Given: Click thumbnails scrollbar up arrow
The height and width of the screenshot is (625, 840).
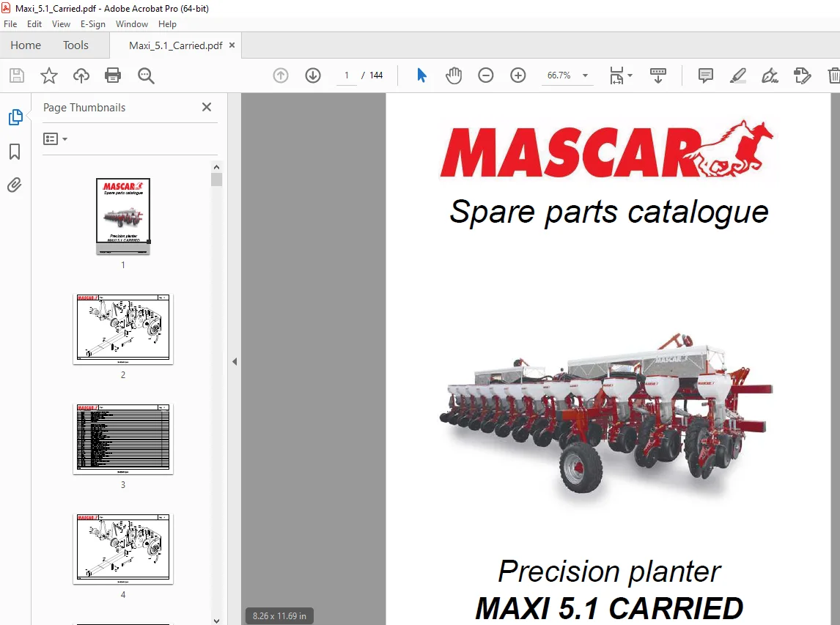Looking at the screenshot, I should (216, 167).
